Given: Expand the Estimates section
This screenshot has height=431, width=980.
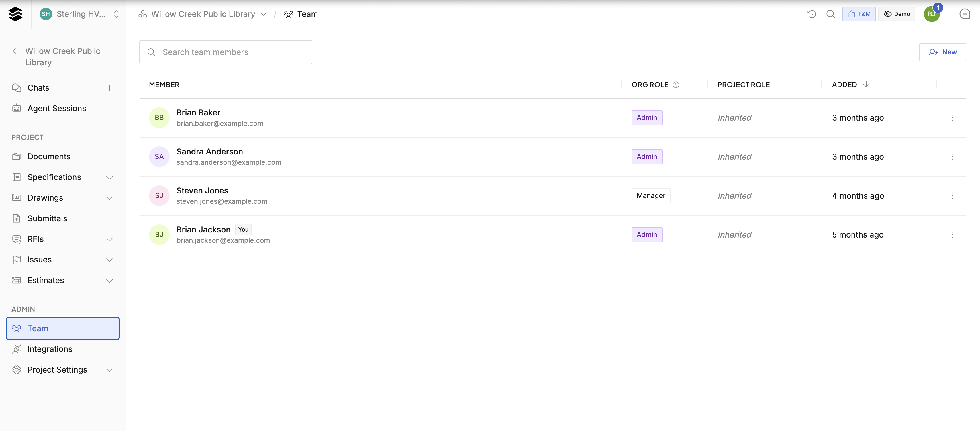Looking at the screenshot, I should click(x=109, y=281).
